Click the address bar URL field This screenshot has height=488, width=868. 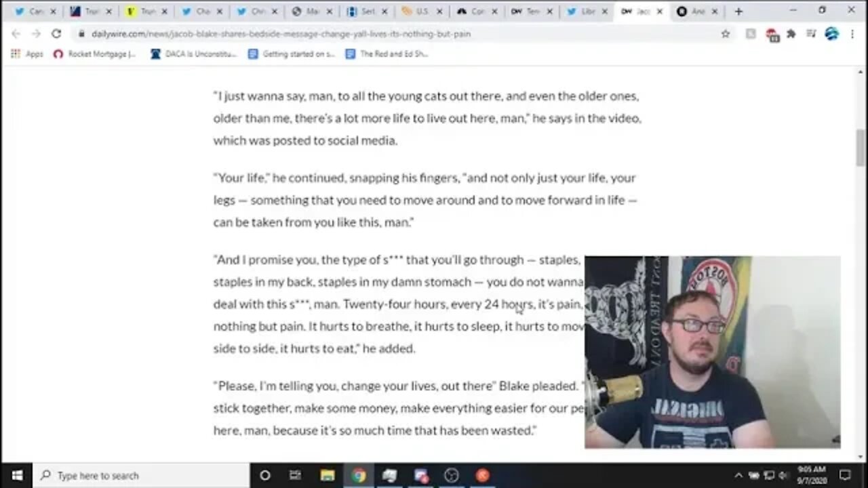[x=400, y=34]
